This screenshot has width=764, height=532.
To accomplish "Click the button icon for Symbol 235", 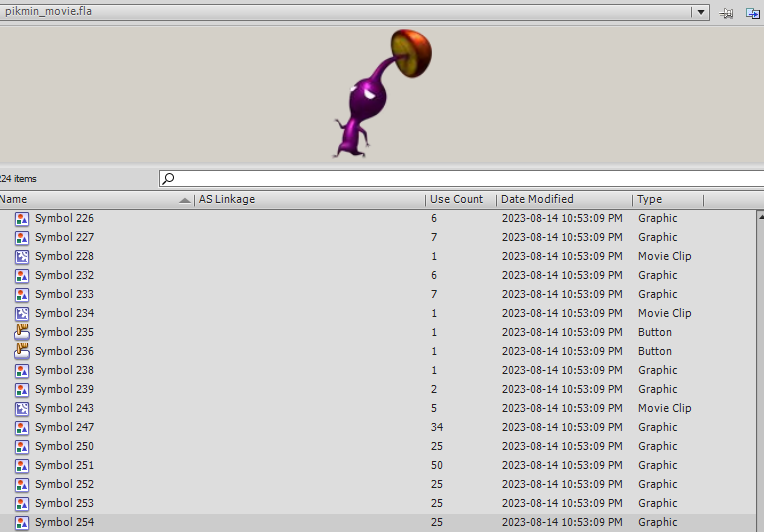I will pos(22,332).
